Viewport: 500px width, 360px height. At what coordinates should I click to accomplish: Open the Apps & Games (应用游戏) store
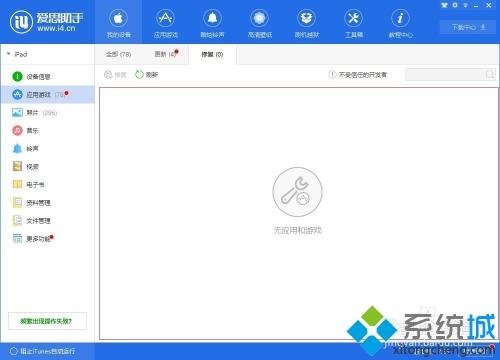(166, 23)
